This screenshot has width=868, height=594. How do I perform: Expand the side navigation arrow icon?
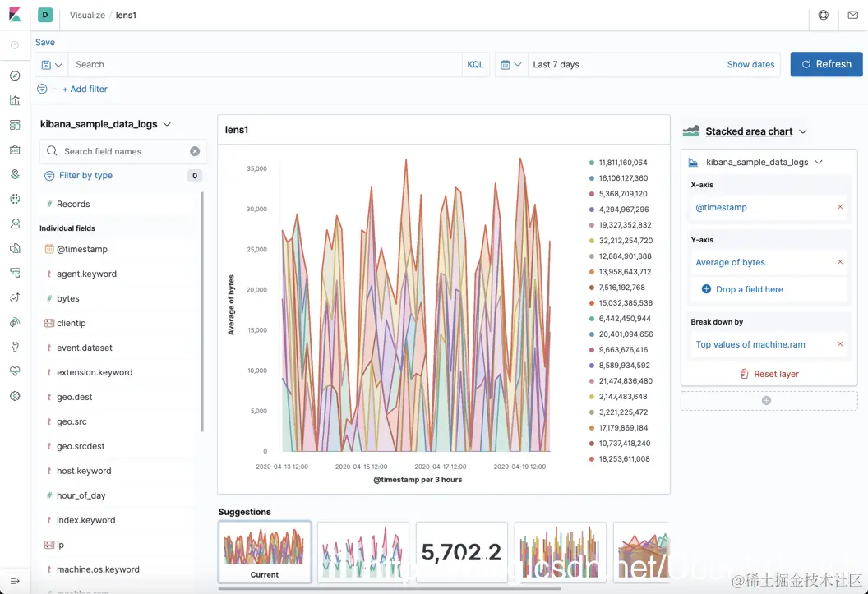tap(15, 581)
